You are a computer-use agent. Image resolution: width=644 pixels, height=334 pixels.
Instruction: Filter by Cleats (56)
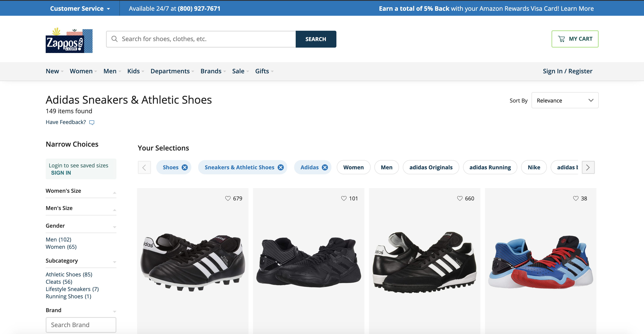pyautogui.click(x=59, y=282)
